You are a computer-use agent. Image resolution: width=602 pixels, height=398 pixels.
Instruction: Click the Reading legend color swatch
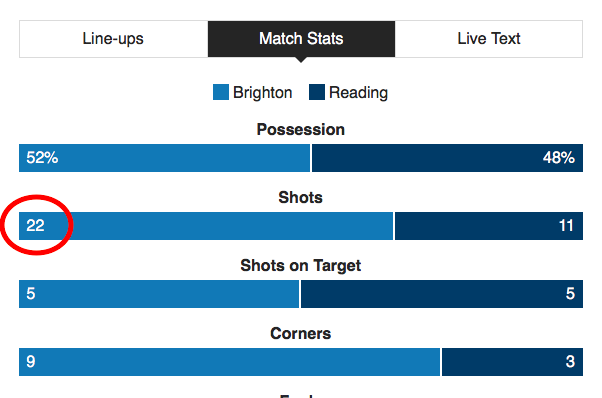pos(317,92)
